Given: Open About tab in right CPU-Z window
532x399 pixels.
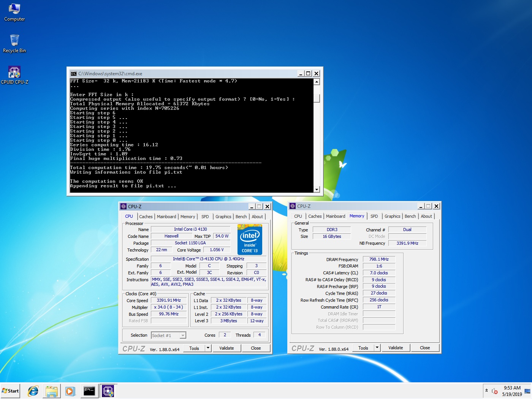Looking at the screenshot, I should 426,216.
